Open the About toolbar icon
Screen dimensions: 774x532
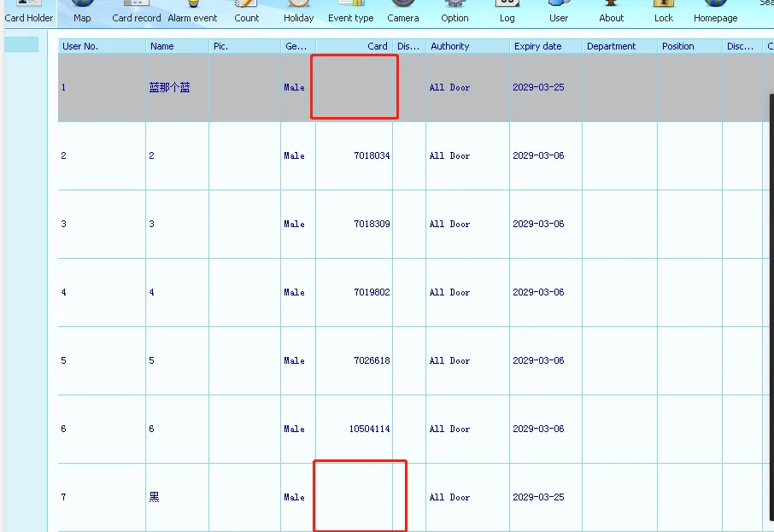(612, 11)
